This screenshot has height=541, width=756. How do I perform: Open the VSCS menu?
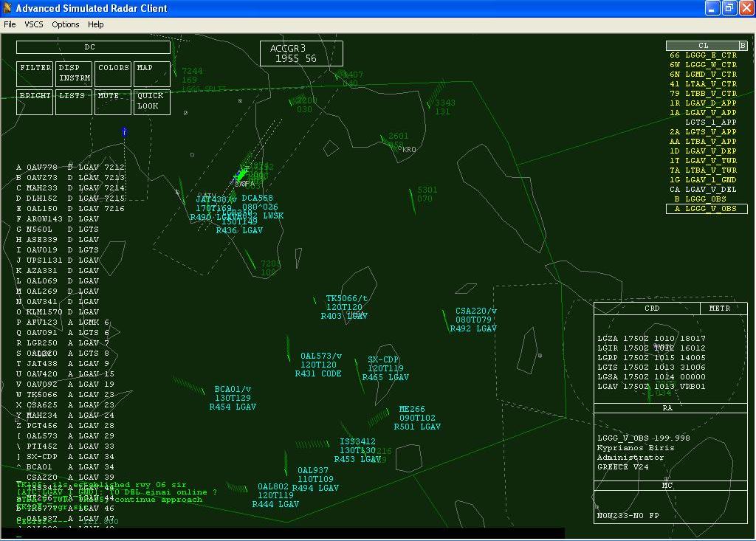34,24
